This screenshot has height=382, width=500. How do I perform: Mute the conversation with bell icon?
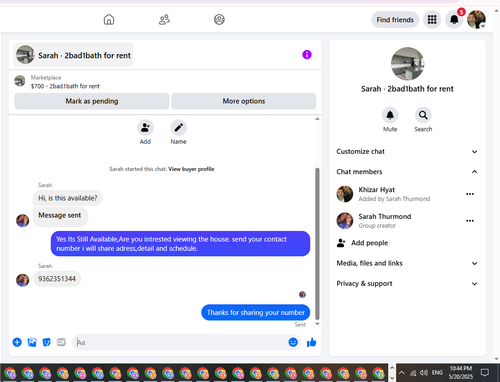(x=390, y=115)
